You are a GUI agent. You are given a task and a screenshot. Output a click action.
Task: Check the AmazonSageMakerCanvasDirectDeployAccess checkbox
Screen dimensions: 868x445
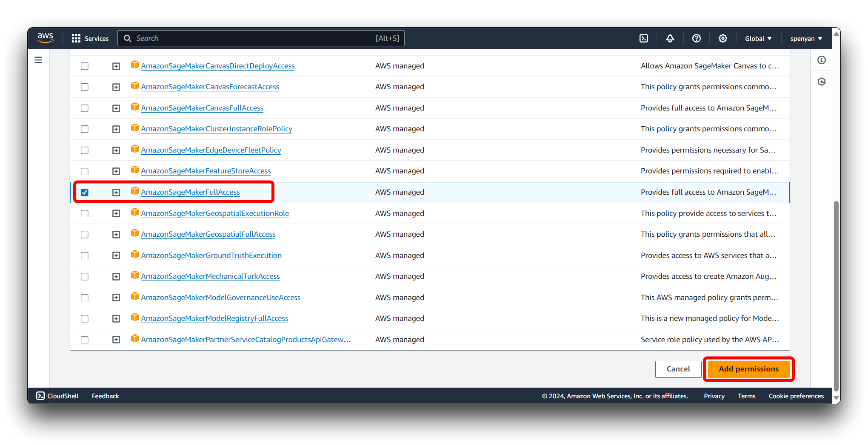pyautogui.click(x=85, y=66)
